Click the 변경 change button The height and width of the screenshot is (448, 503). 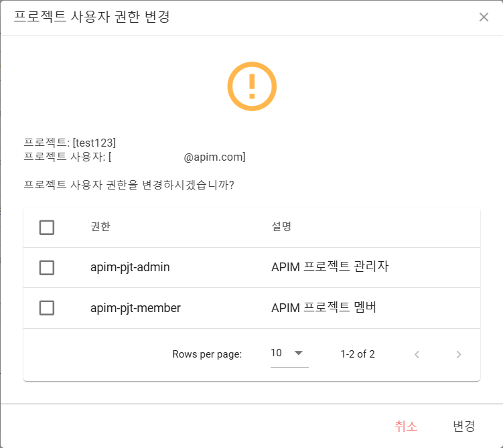tap(464, 426)
